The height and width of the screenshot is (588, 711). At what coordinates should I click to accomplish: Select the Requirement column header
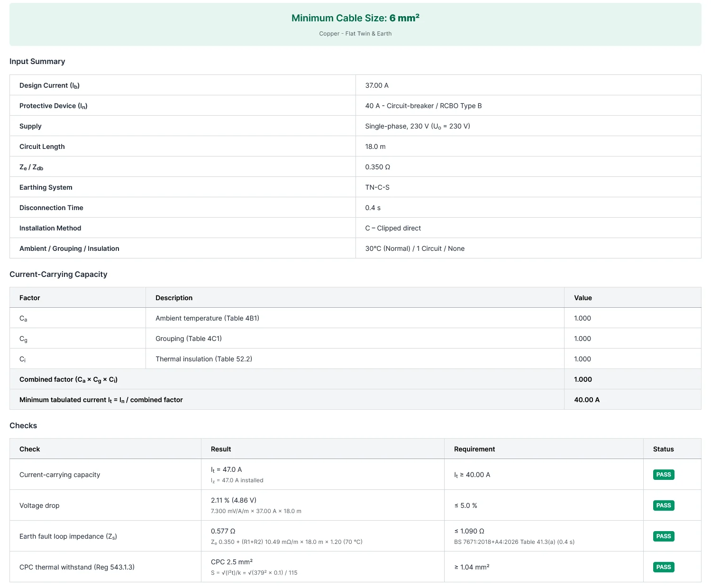point(474,449)
